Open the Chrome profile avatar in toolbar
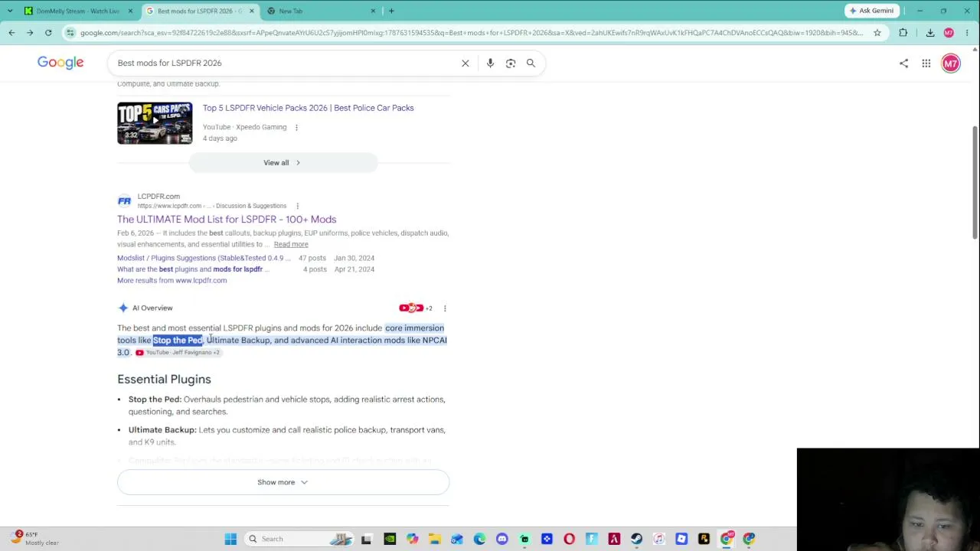 pyautogui.click(x=949, y=33)
